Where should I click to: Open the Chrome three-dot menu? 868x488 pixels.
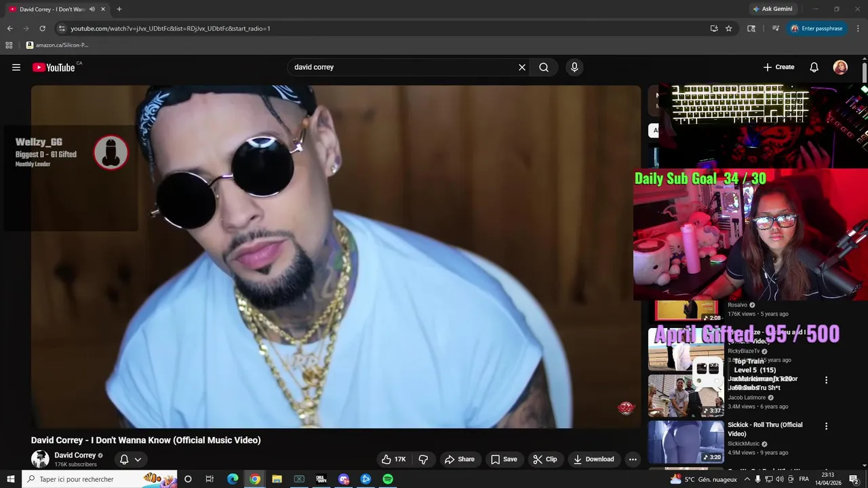coord(858,28)
